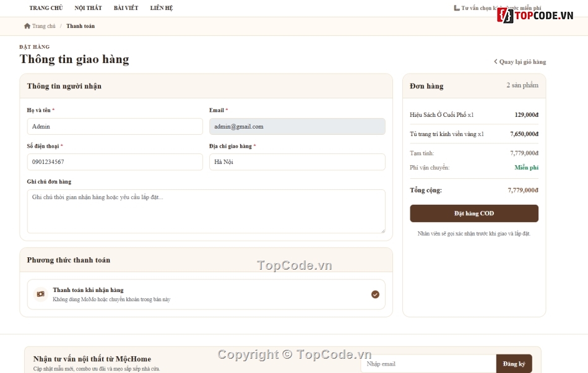The height and width of the screenshot is (373, 588).
Task: Click the Ghi chú đơn hàng textarea
Action: (x=206, y=212)
